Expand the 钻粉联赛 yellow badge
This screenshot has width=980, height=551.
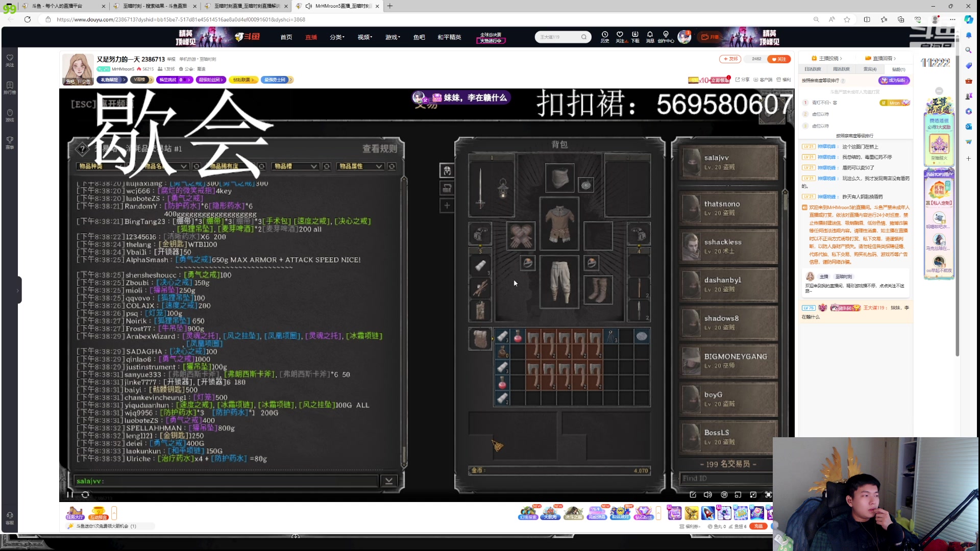pos(243,80)
